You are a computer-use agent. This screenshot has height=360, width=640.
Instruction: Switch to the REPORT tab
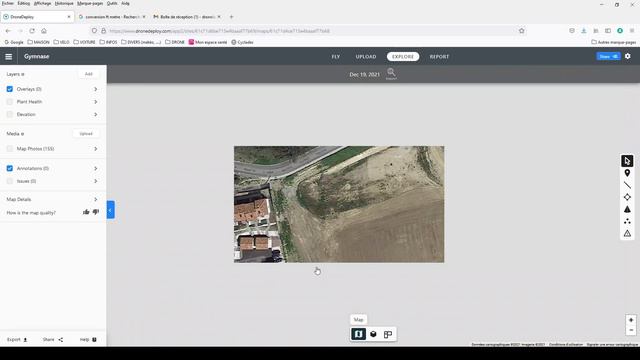click(439, 57)
